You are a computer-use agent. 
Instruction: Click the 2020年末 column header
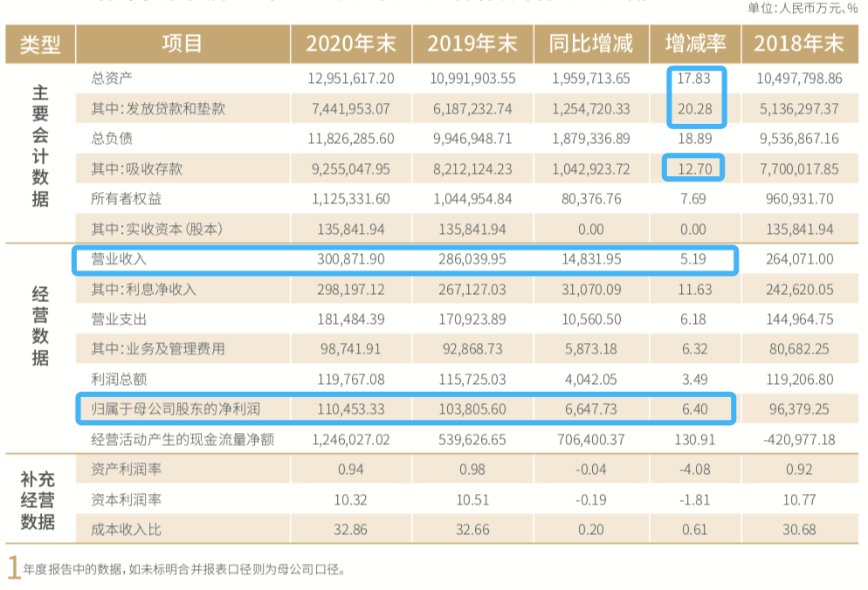coord(351,45)
